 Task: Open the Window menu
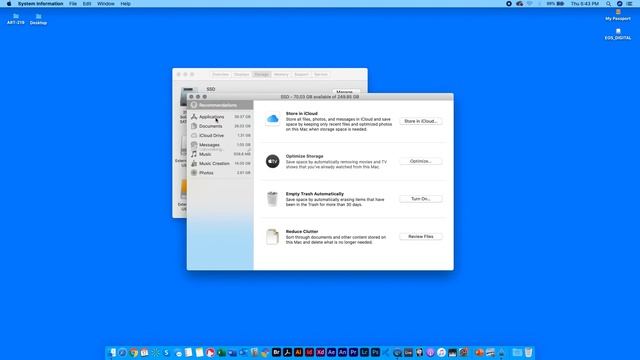[x=106, y=4]
